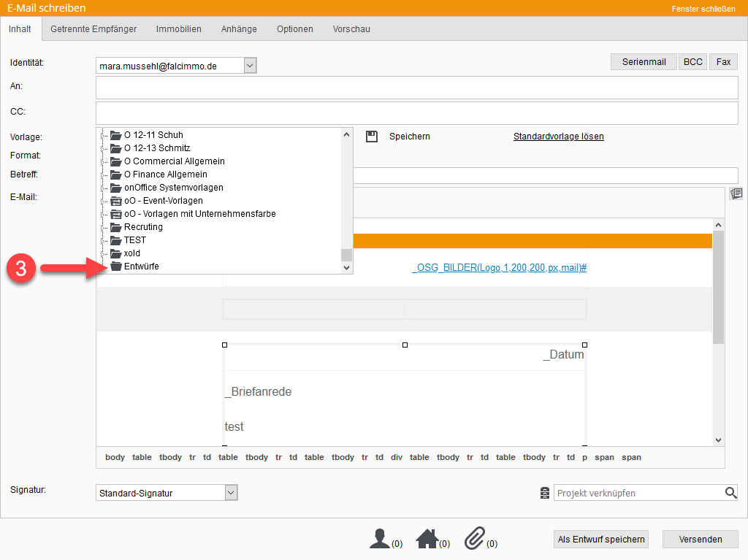Click the floppy disk save icon

point(372,137)
